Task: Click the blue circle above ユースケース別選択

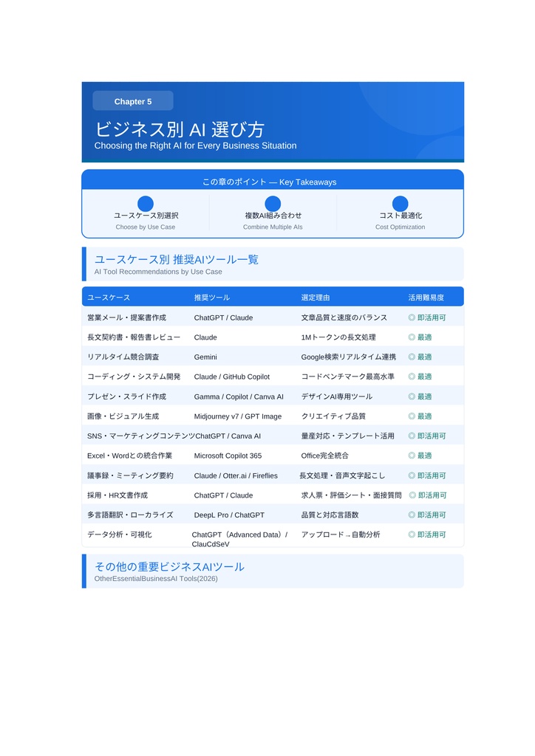Action: [x=146, y=204]
